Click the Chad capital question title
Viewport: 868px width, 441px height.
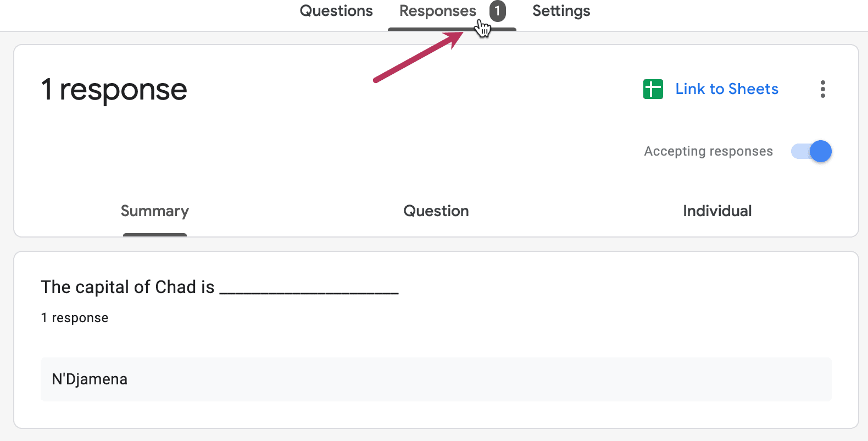coord(219,286)
